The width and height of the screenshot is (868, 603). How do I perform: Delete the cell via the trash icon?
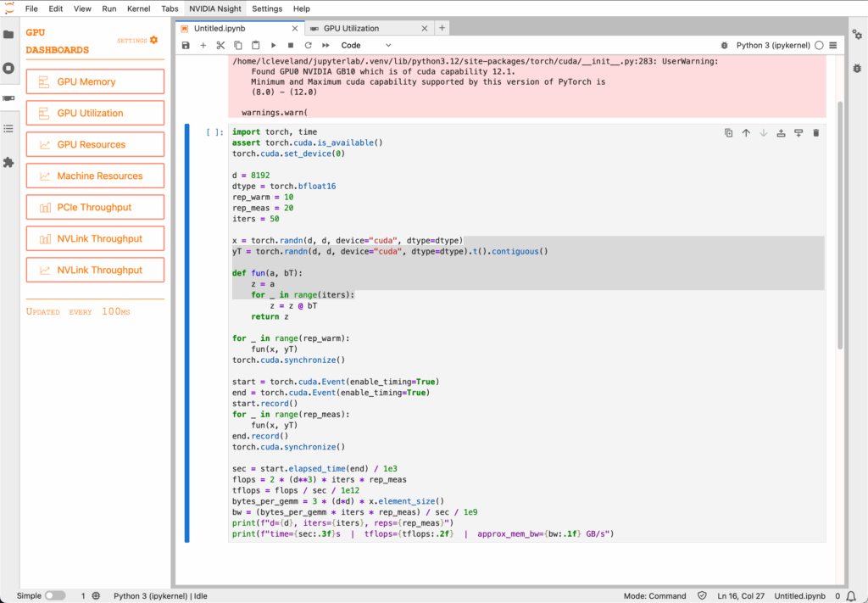815,132
